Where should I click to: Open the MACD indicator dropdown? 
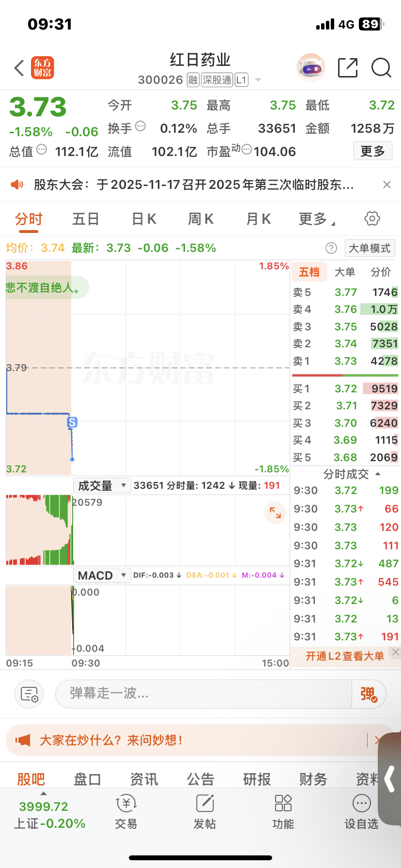tap(102, 575)
